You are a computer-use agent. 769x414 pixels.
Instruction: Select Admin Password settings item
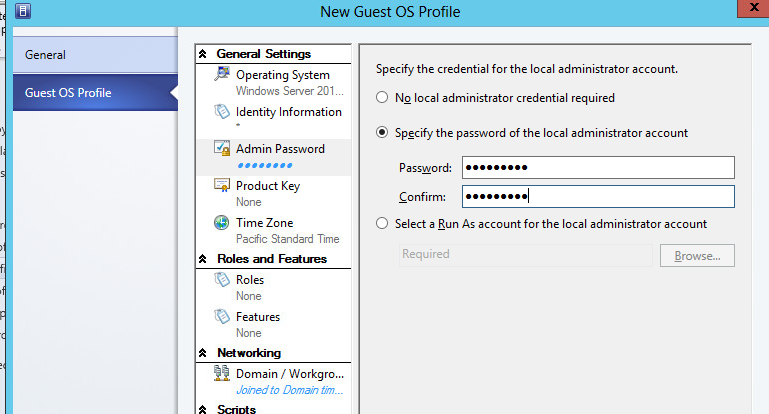[274, 157]
